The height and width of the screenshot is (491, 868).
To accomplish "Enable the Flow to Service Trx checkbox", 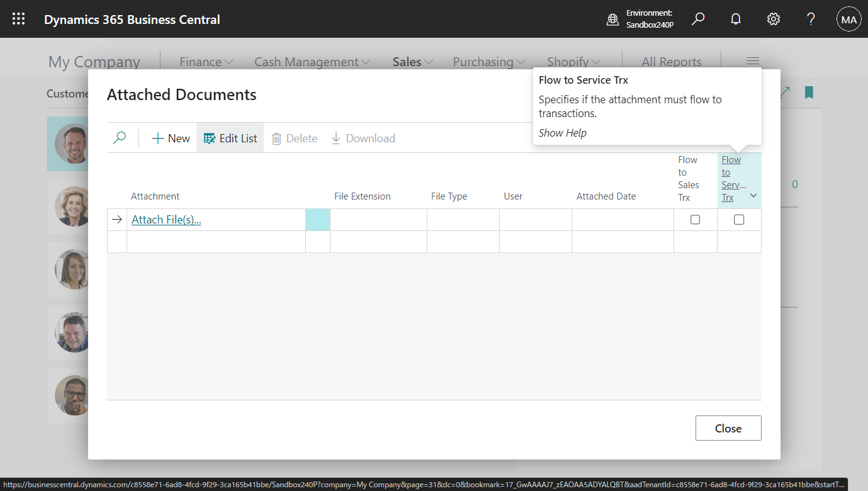I will coord(739,219).
